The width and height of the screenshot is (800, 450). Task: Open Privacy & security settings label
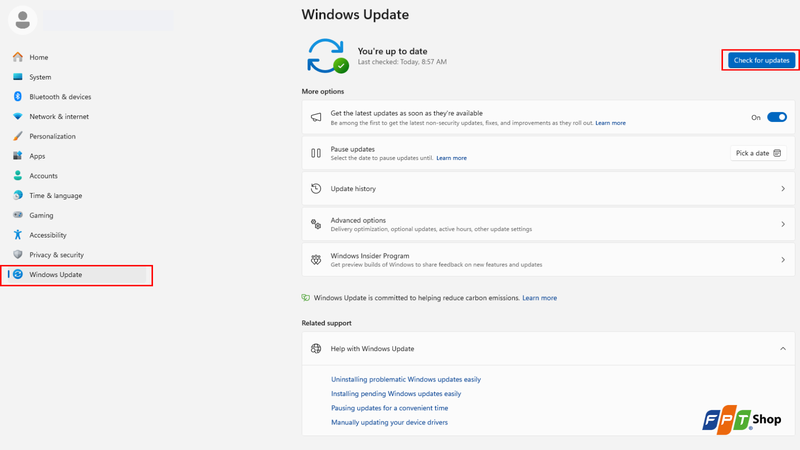pos(57,255)
